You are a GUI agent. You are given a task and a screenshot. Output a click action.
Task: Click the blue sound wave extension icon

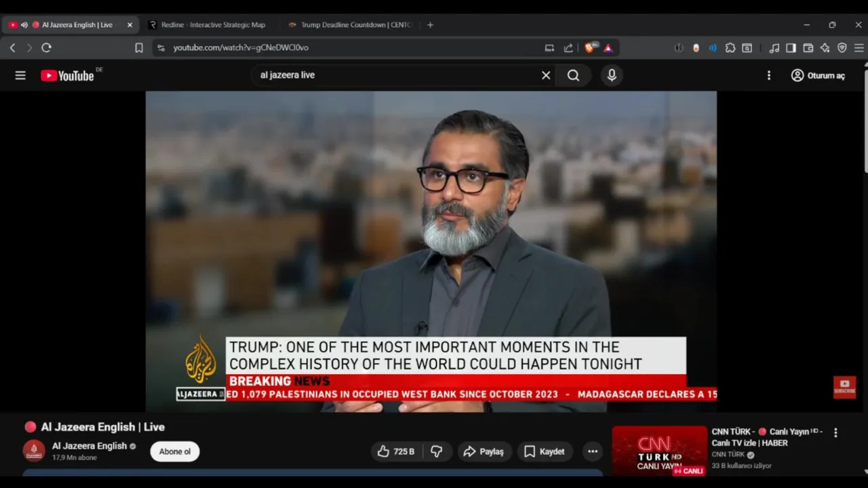[x=713, y=47]
